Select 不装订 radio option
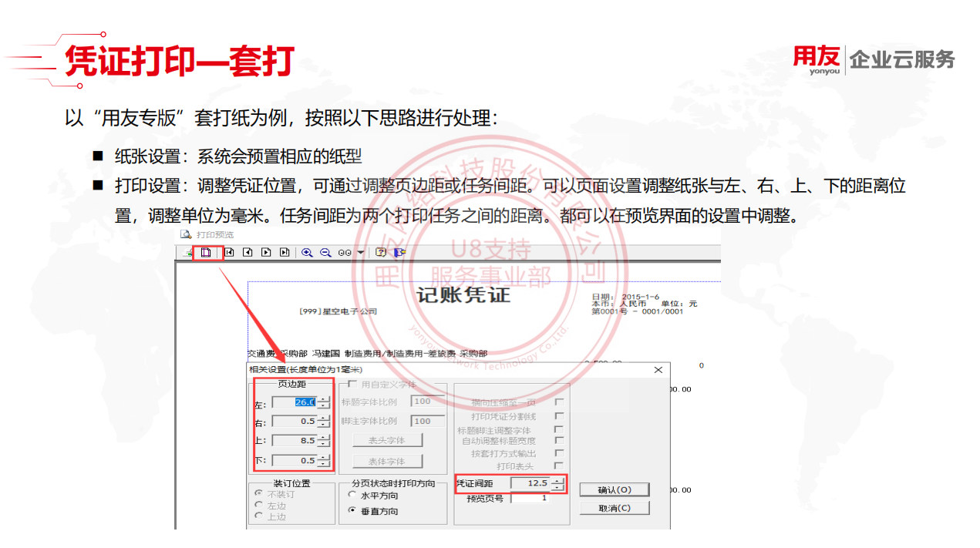 pyautogui.click(x=258, y=494)
